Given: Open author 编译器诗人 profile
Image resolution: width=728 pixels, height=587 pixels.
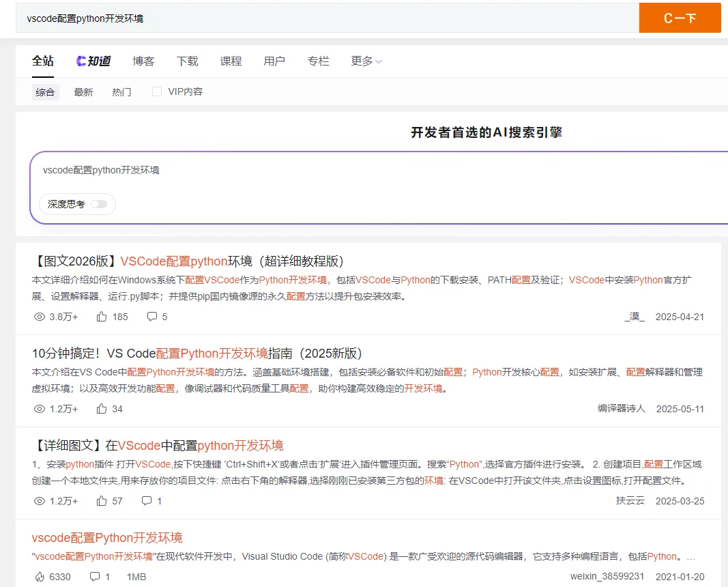Looking at the screenshot, I should pos(621,409).
